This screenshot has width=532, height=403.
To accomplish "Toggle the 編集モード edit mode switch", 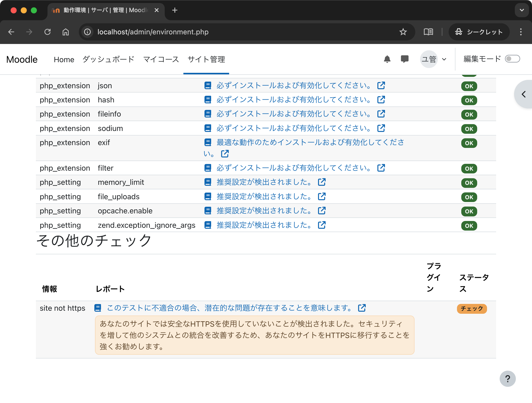I will click(x=512, y=59).
